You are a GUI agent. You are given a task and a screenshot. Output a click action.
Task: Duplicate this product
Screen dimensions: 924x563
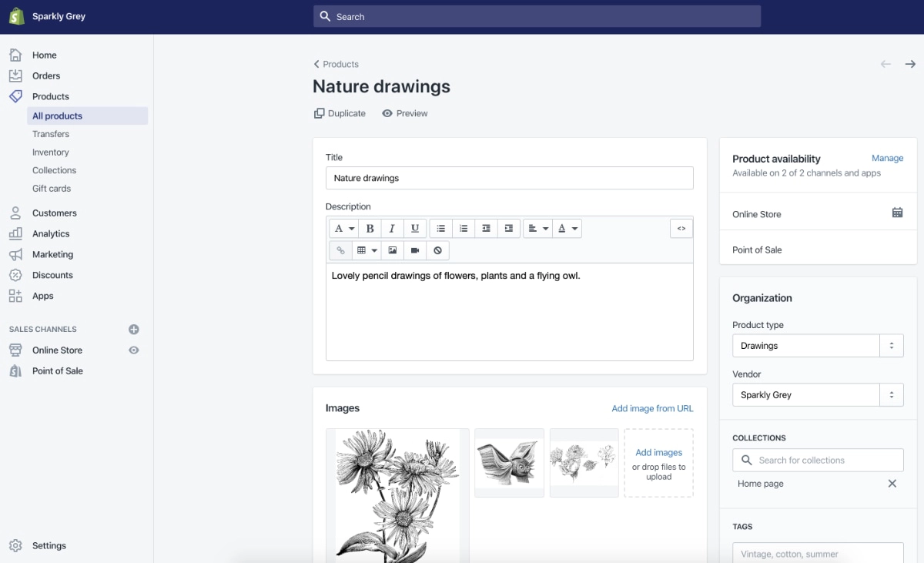coord(340,113)
